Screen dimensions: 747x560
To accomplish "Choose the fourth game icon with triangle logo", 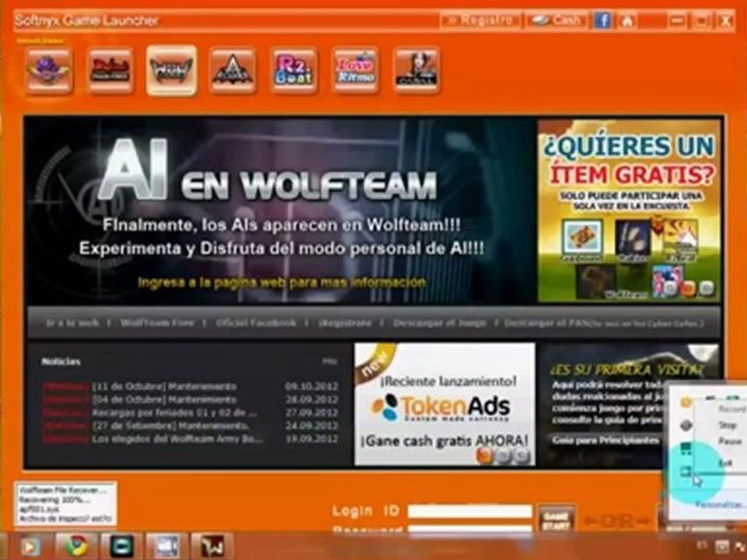I will [x=233, y=70].
